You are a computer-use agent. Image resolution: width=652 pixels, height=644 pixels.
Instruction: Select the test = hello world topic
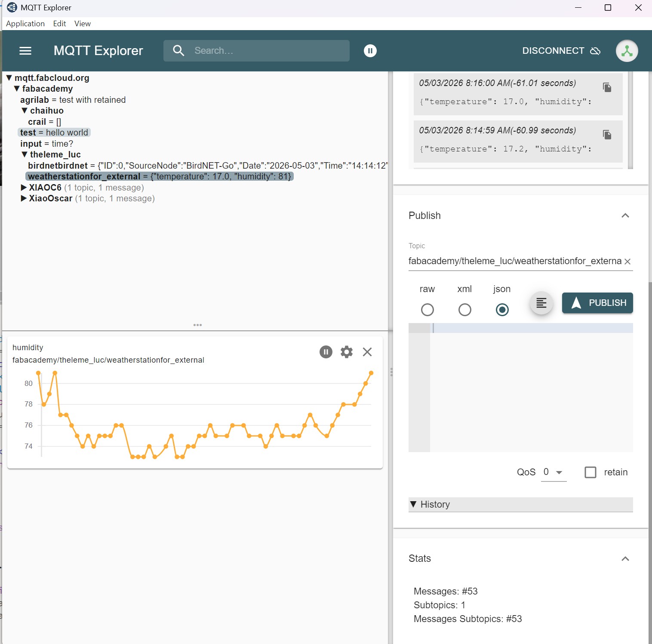(x=54, y=132)
